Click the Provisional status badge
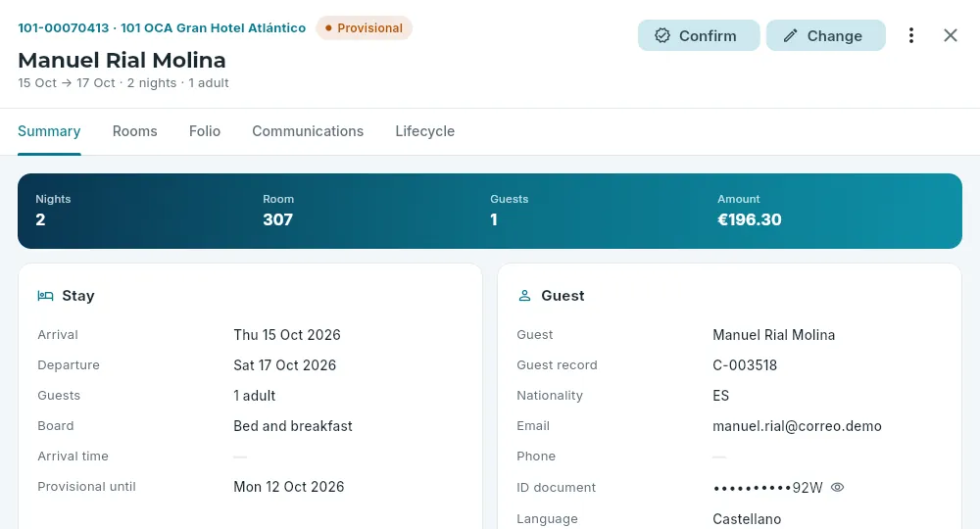This screenshot has height=529, width=980. (364, 28)
